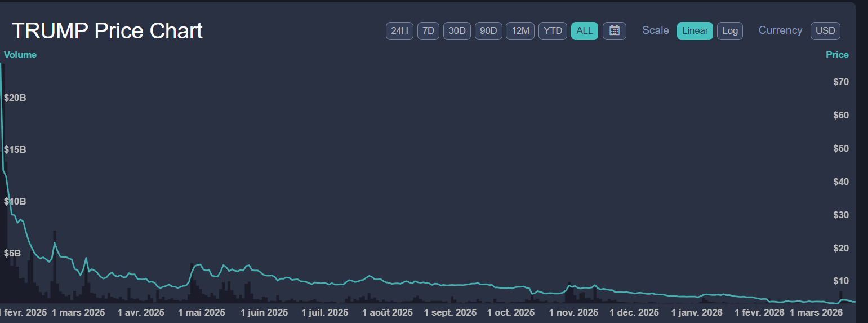The height and width of the screenshot is (323, 868).
Task: Click the $60 price axis tick
Action: [x=841, y=116]
